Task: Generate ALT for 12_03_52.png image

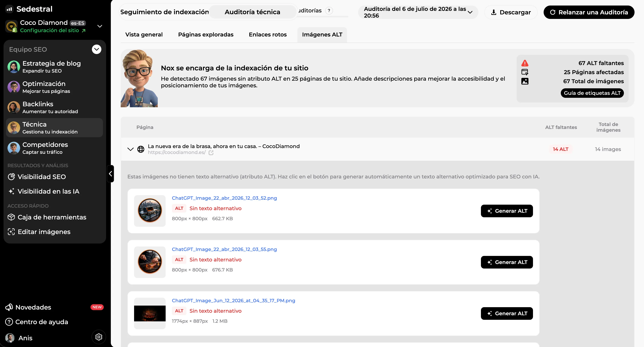Action: [507, 211]
